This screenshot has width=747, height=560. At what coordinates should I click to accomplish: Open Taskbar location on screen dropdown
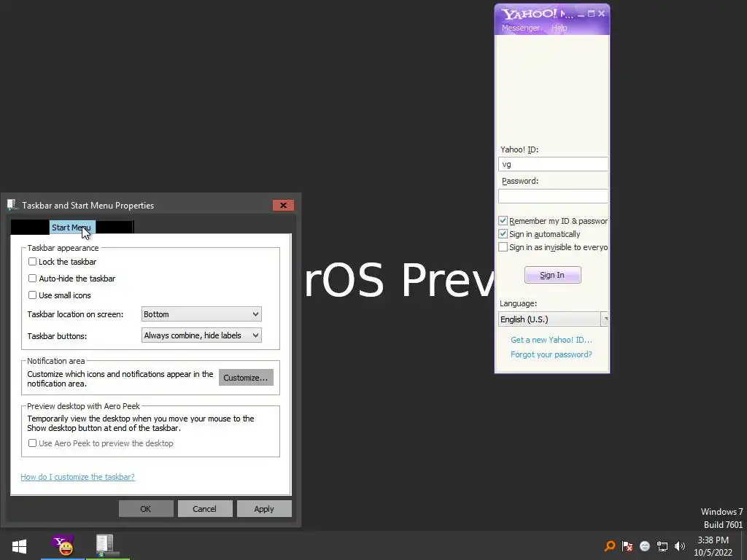coord(201,314)
